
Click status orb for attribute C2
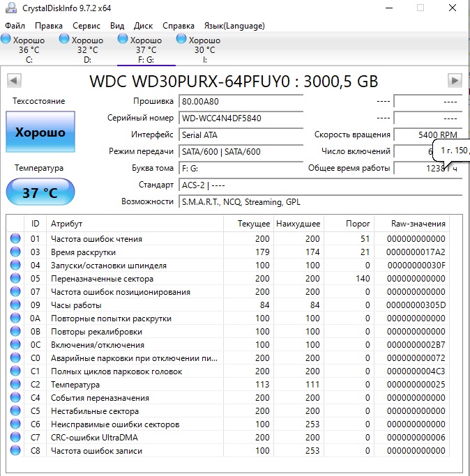tap(15, 384)
